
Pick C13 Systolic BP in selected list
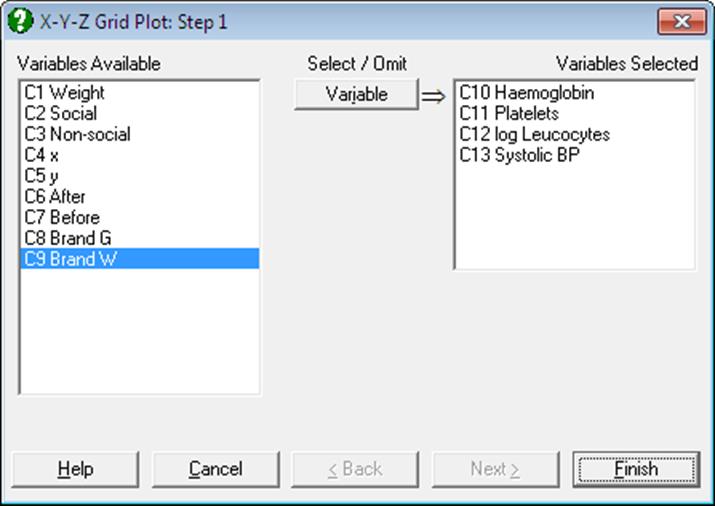[575, 155]
